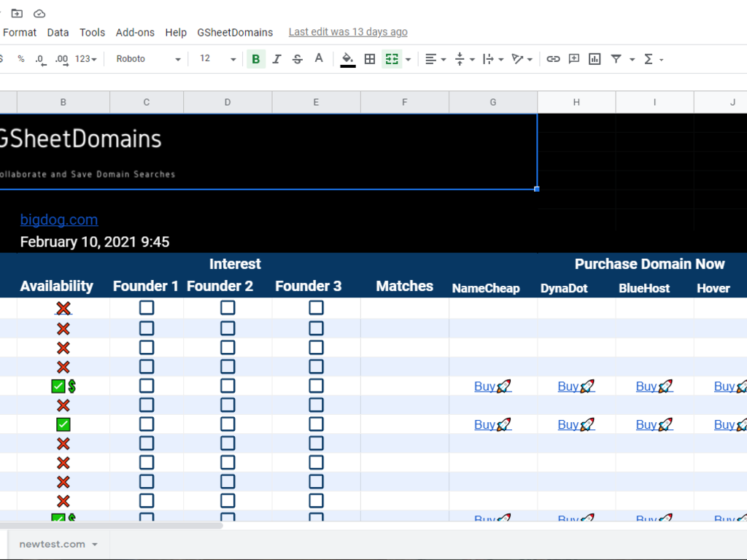Select the column F header
This screenshot has height=560, width=747.
[x=405, y=103]
